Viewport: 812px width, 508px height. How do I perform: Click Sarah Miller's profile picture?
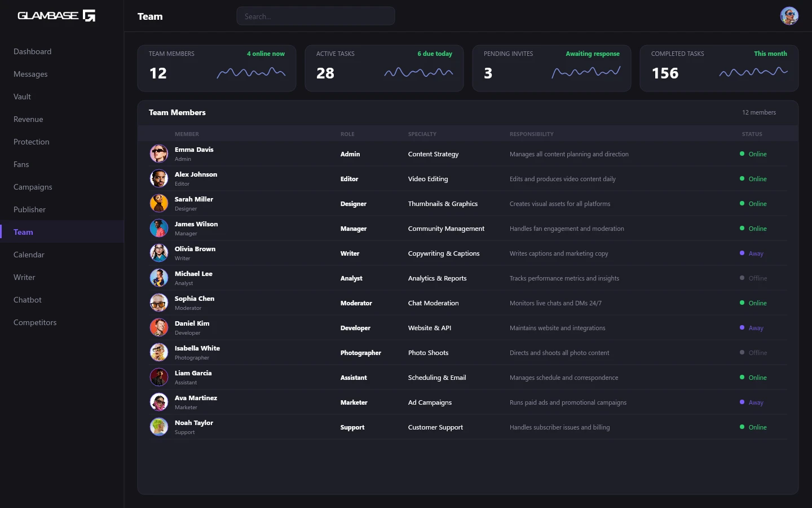pyautogui.click(x=159, y=203)
